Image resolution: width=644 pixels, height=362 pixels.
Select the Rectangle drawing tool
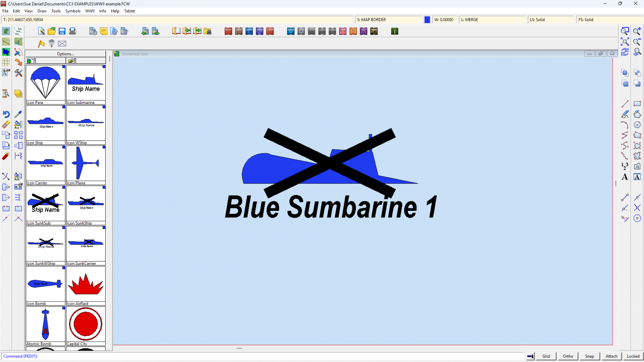pos(637,104)
